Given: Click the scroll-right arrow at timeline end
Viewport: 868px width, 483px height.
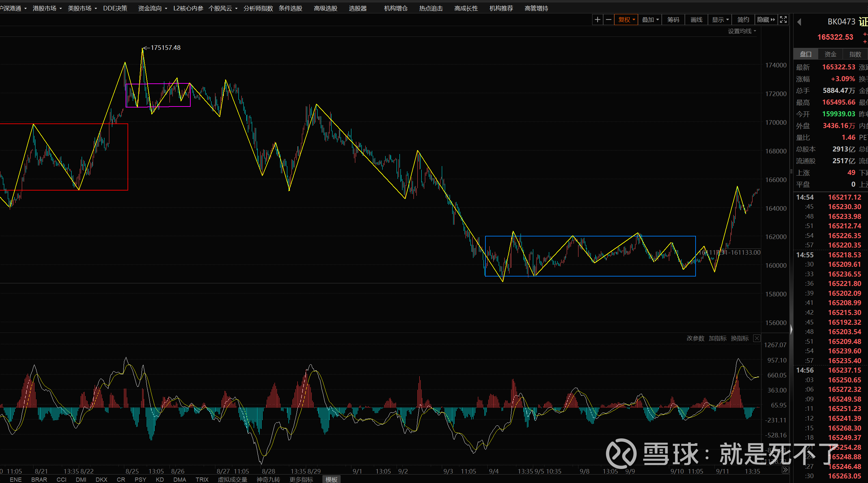Looking at the screenshot, I should 785,470.
